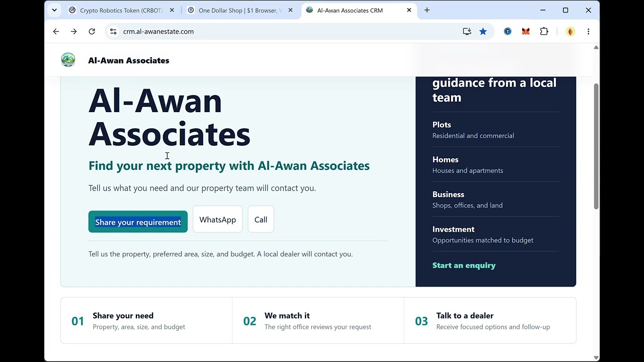Click the text 'Residential and commercial'
Screen dimensions: 644x362
(473, 136)
